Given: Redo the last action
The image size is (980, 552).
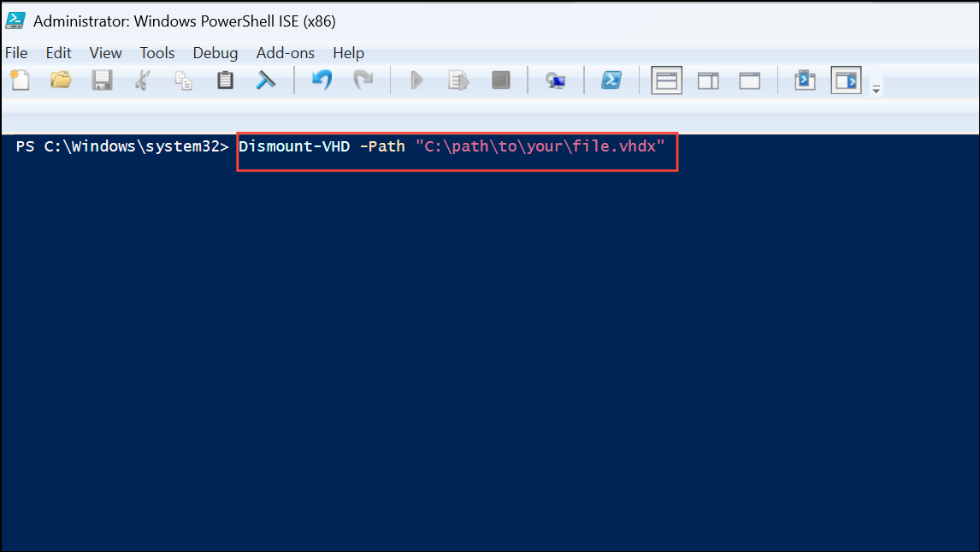Looking at the screenshot, I should point(363,80).
